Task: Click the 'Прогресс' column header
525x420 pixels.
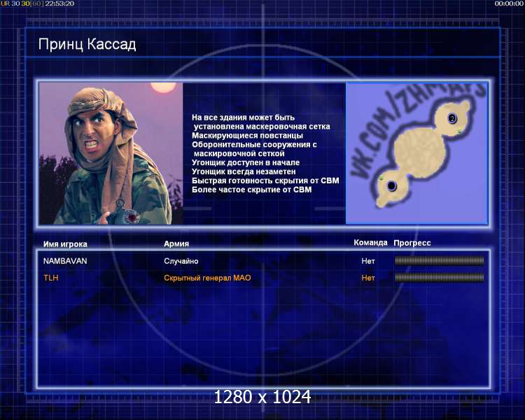Action: coord(412,243)
